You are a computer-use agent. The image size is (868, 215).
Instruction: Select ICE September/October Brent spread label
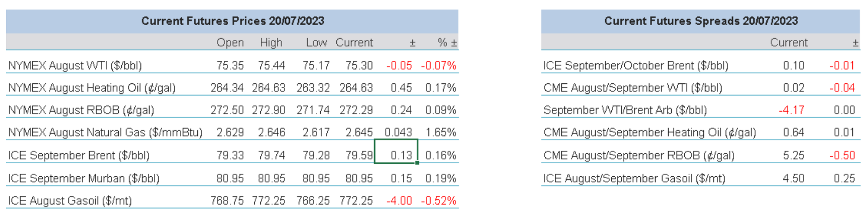pos(635,65)
